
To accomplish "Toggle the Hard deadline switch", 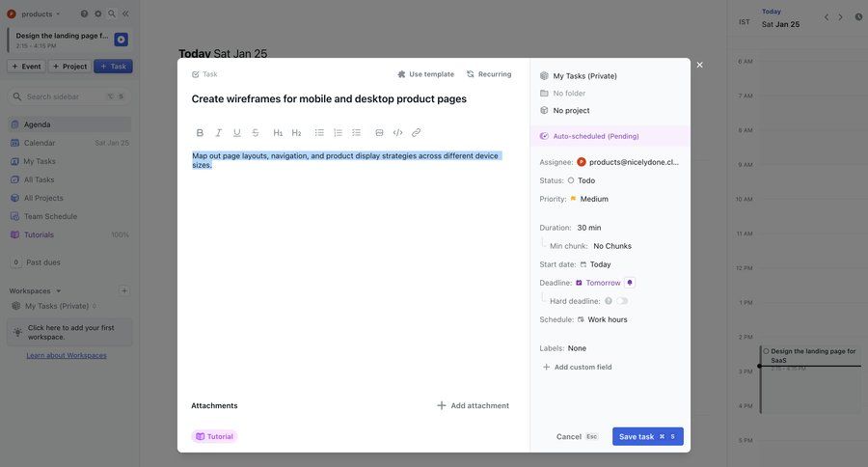I will (x=623, y=301).
